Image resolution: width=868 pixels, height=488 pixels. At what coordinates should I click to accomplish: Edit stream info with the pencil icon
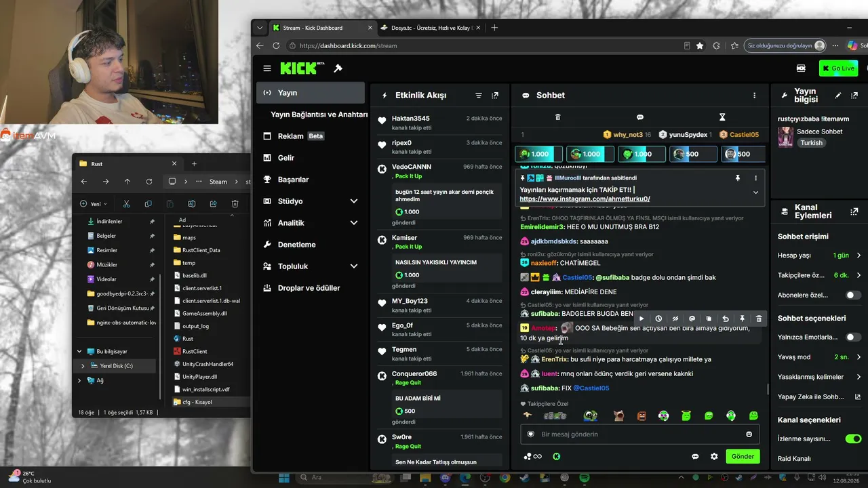(x=838, y=96)
